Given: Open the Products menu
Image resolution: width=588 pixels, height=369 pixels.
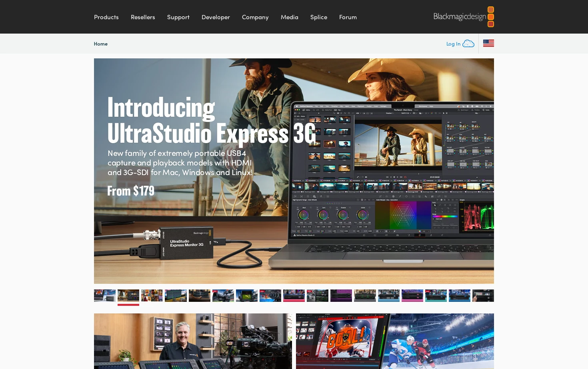Looking at the screenshot, I should 106,17.
